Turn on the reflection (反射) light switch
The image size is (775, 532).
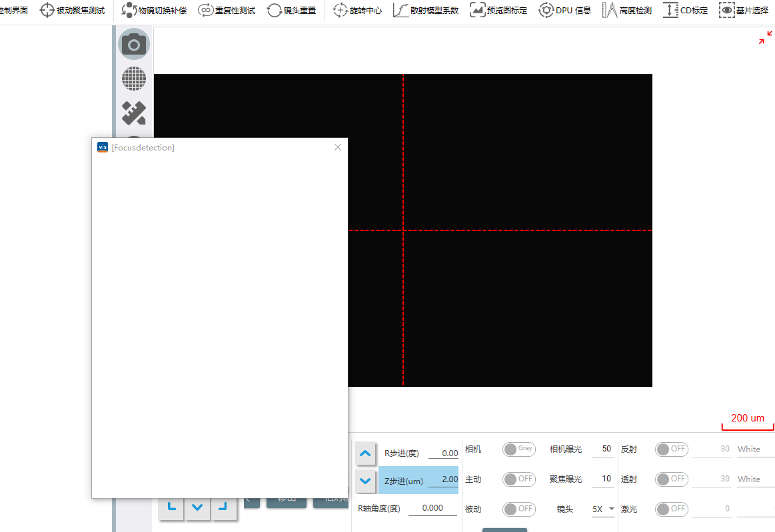(671, 449)
